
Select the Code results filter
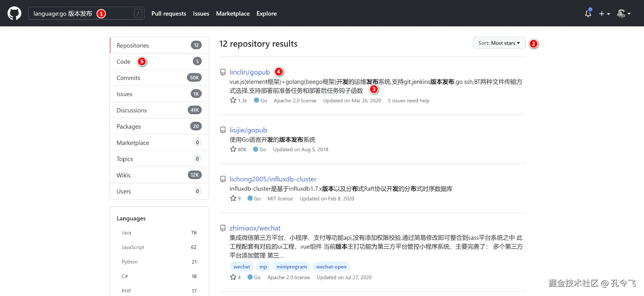[x=159, y=61]
